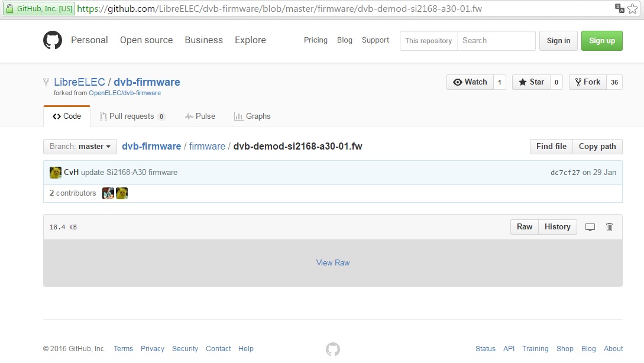
Task: Click the Raw button
Action: tap(525, 227)
